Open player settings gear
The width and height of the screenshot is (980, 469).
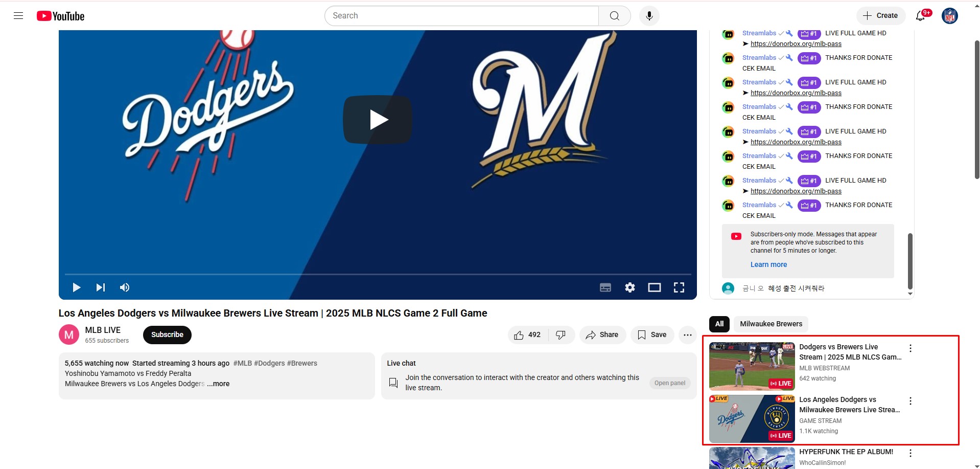click(x=630, y=287)
